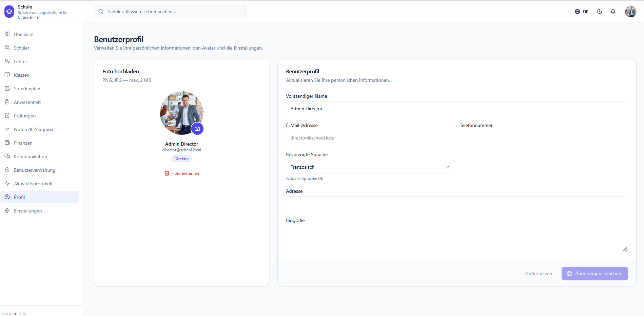Screen dimensions: 644x316
Task: Click the Vollständiger Name input field
Action: click(457, 108)
